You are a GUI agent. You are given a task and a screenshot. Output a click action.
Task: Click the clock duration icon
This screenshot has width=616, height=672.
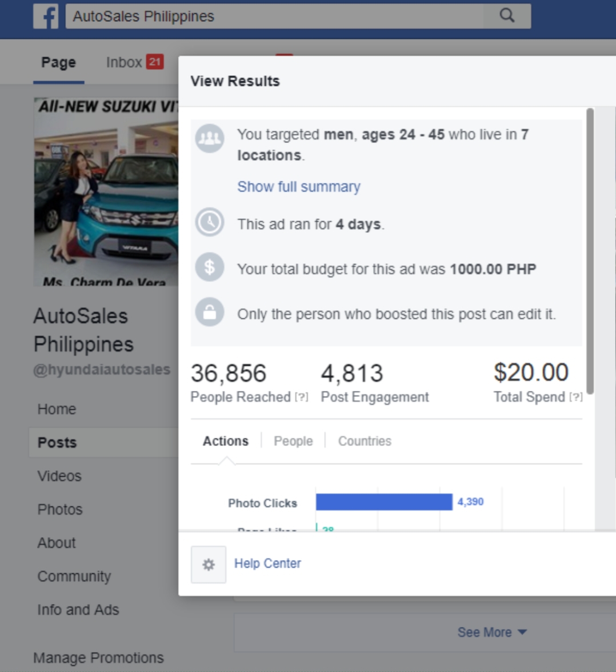[x=209, y=222]
